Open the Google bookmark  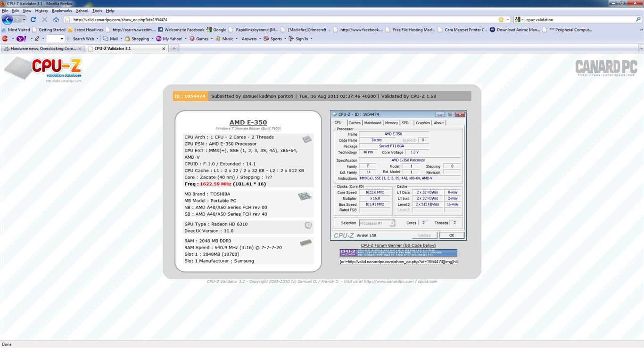[x=216, y=30]
